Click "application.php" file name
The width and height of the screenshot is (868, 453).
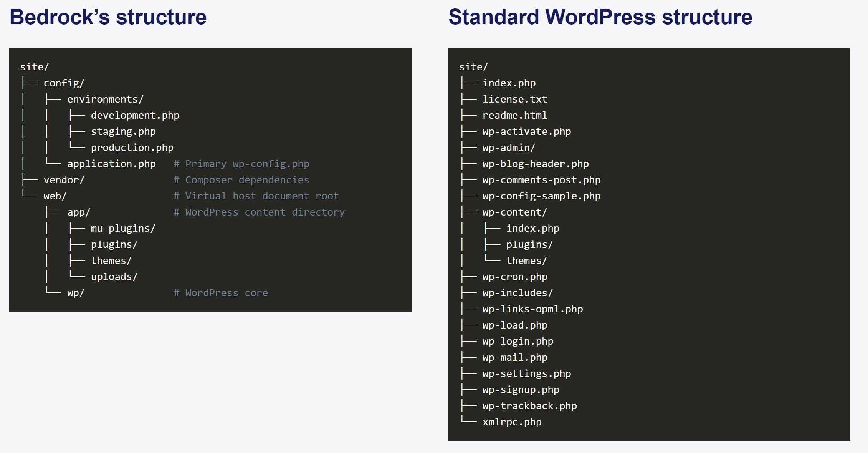pos(111,164)
